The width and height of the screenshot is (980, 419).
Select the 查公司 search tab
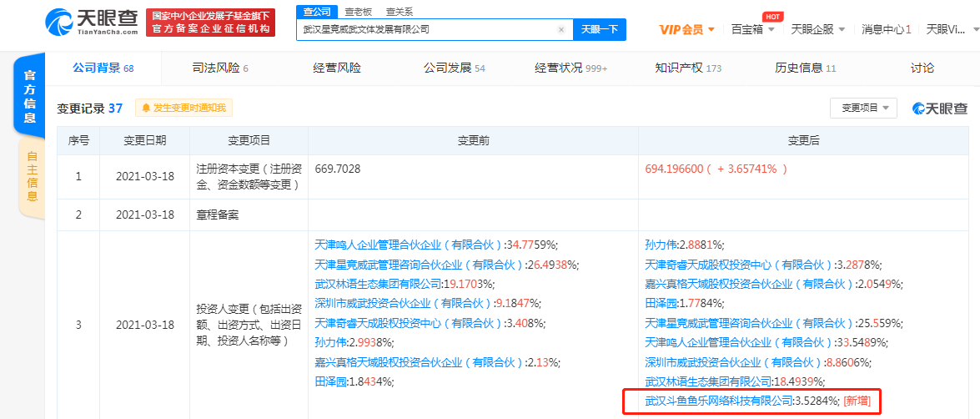tap(316, 11)
